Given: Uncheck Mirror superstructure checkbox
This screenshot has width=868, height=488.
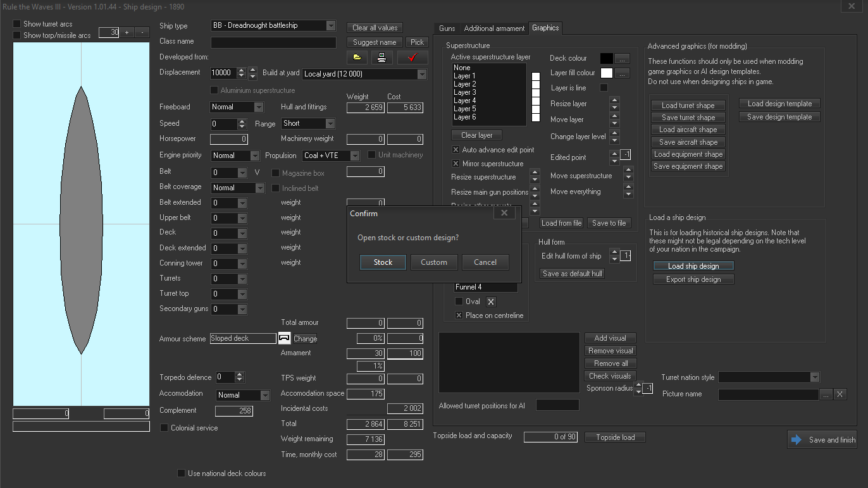Looking at the screenshot, I should pyautogui.click(x=456, y=164).
